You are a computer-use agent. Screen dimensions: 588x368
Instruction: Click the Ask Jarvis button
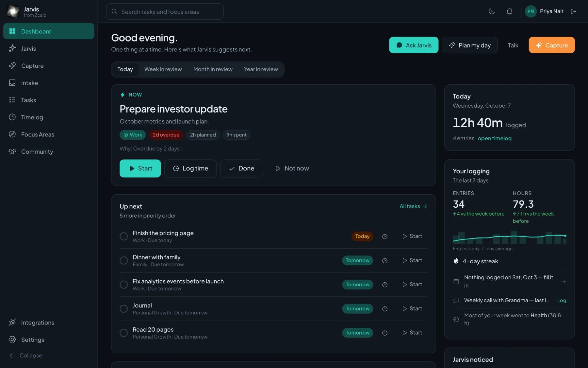414,45
